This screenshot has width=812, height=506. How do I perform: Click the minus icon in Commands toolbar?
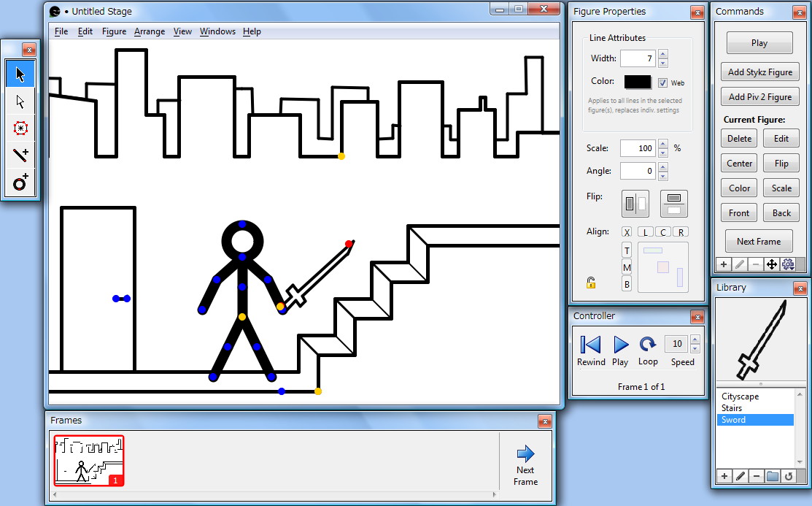(x=756, y=264)
